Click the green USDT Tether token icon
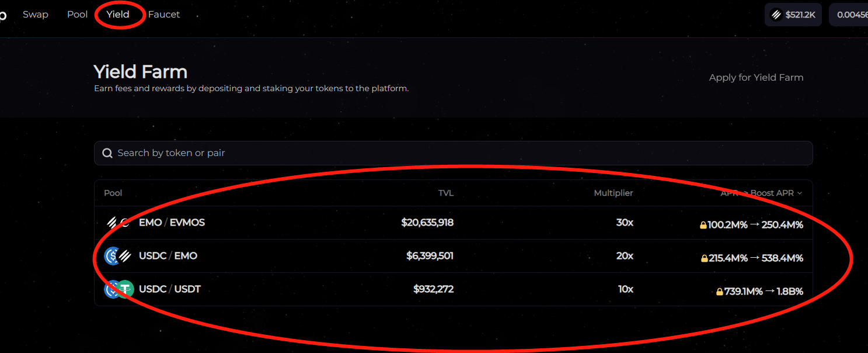The height and width of the screenshot is (353, 868). (x=126, y=289)
